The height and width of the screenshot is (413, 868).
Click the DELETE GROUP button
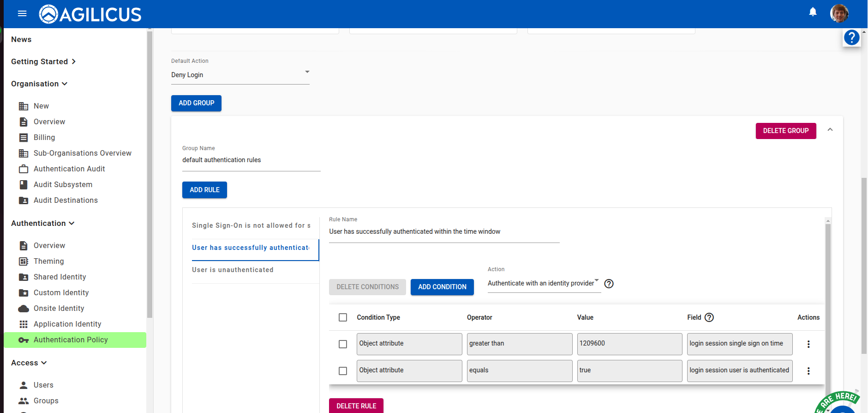[x=785, y=131]
